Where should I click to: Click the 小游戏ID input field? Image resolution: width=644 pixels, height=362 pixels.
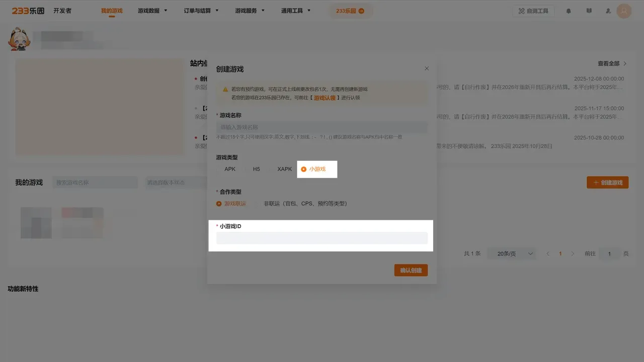tap(321, 238)
